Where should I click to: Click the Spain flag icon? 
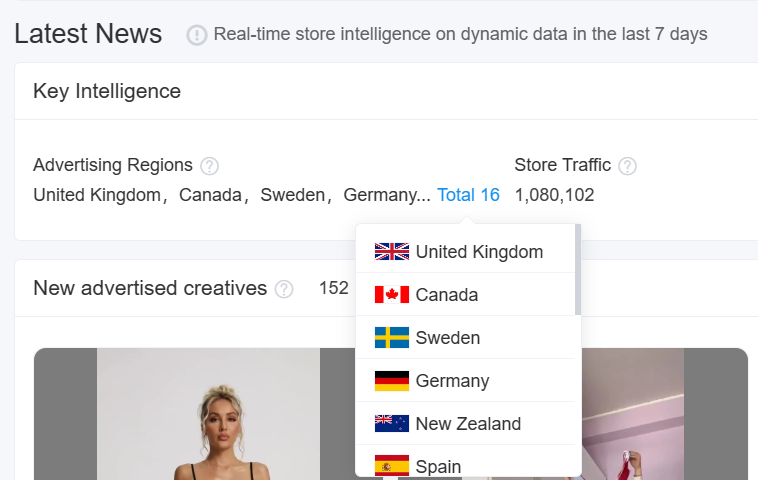(x=392, y=465)
